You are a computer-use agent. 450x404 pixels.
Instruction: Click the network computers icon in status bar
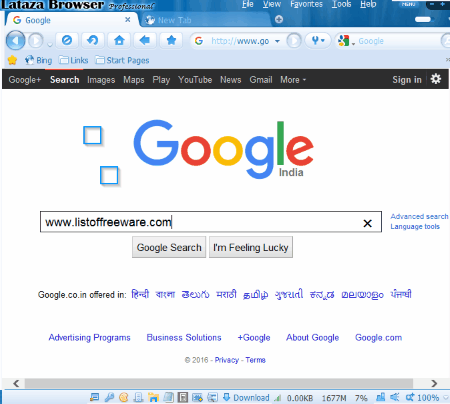click(x=380, y=397)
